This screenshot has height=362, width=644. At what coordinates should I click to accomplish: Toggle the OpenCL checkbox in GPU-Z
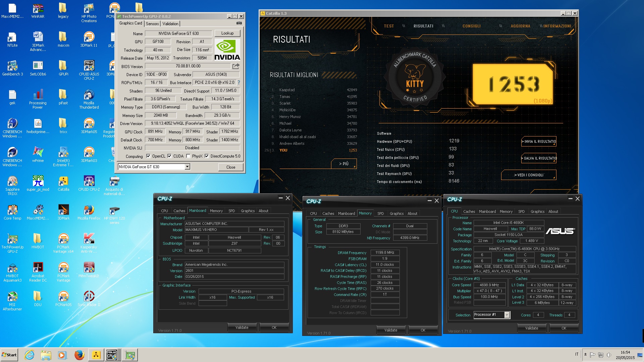click(x=148, y=156)
